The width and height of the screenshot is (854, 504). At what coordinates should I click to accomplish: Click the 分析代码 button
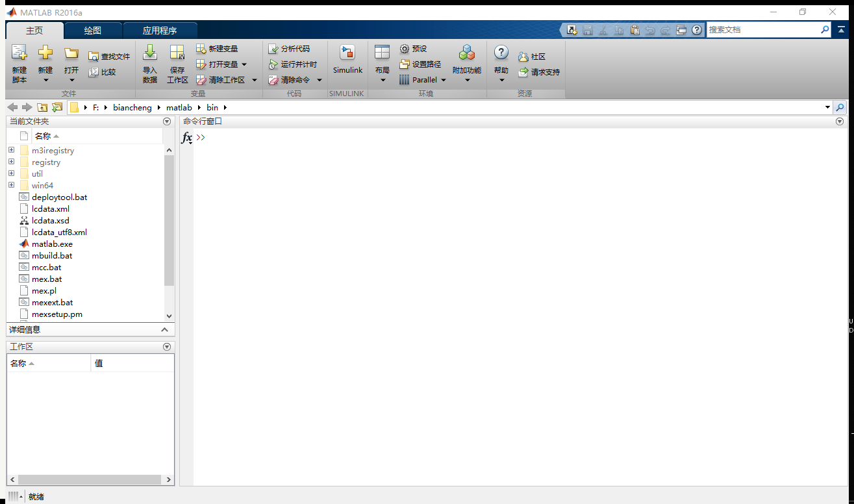(289, 49)
